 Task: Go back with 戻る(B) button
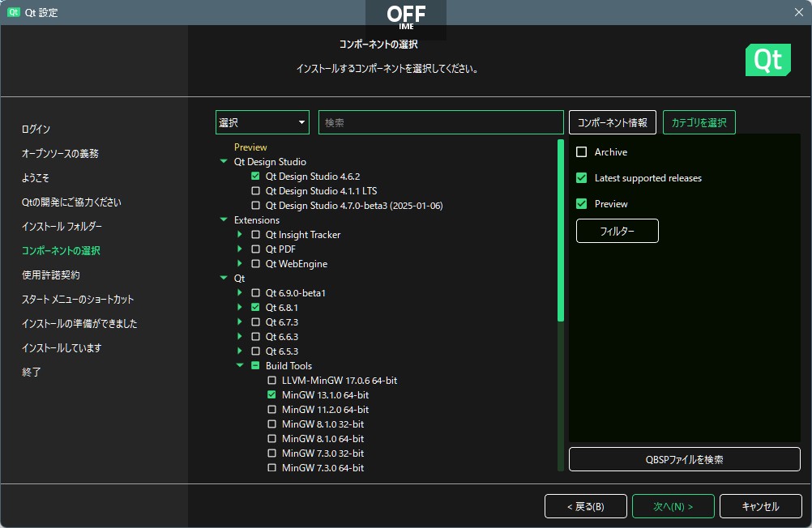pos(586,506)
